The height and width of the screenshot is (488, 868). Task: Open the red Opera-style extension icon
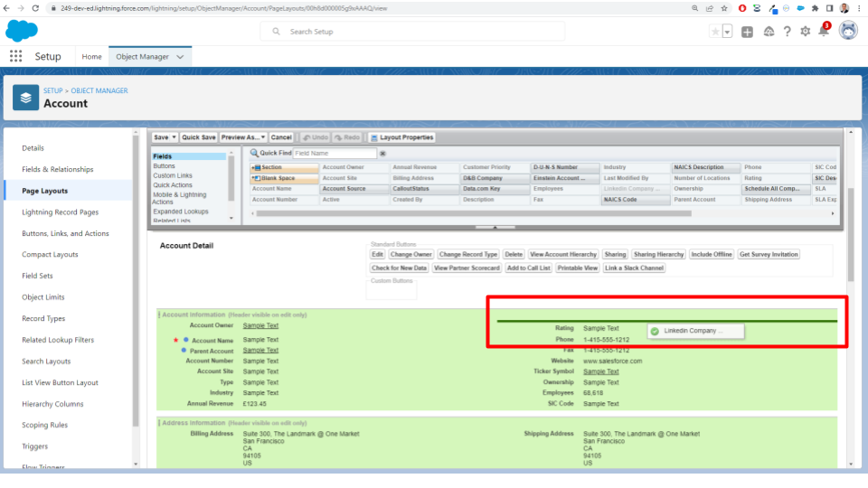[742, 8]
